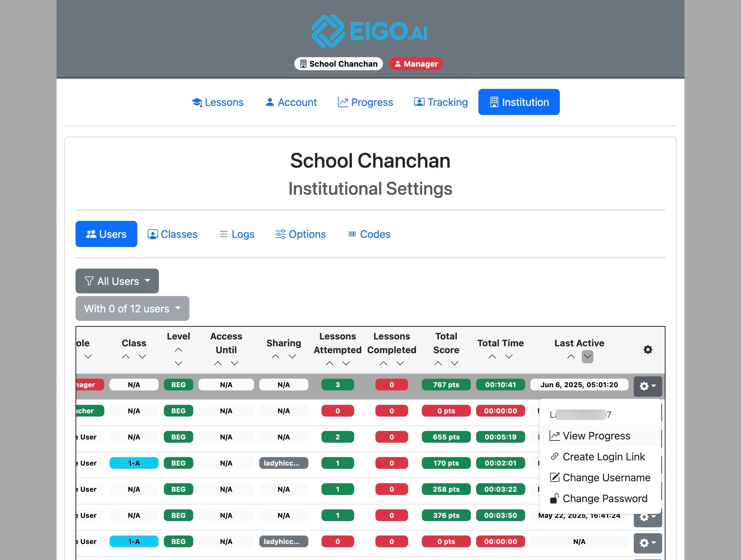Sort Level column ascending
The height and width of the screenshot is (560, 741).
point(179,350)
